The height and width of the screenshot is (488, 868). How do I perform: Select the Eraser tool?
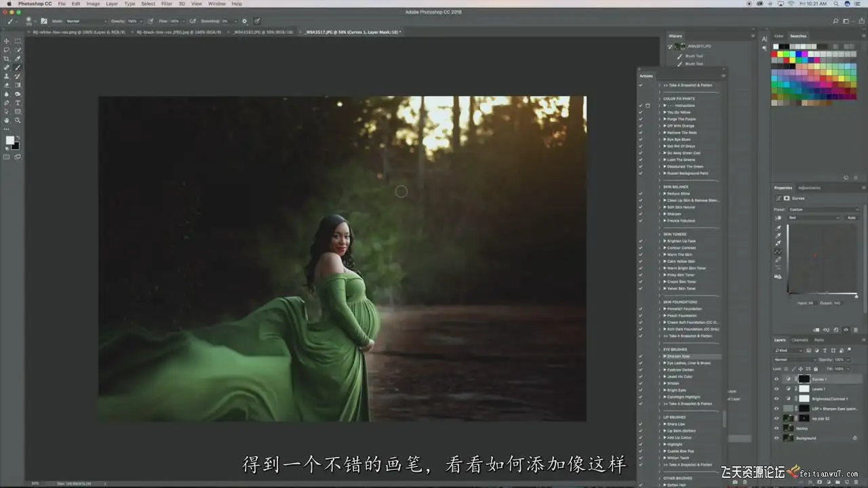coord(7,85)
